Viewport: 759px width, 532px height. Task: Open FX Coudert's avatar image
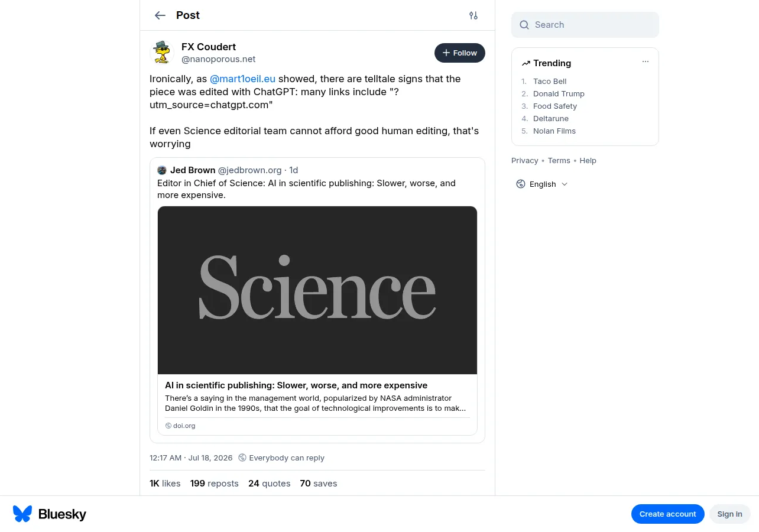[162, 53]
